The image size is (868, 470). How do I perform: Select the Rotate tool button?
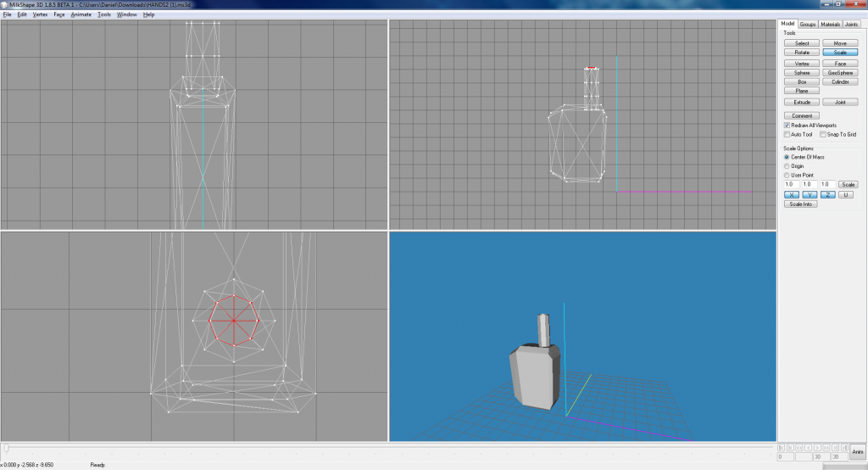tap(802, 53)
